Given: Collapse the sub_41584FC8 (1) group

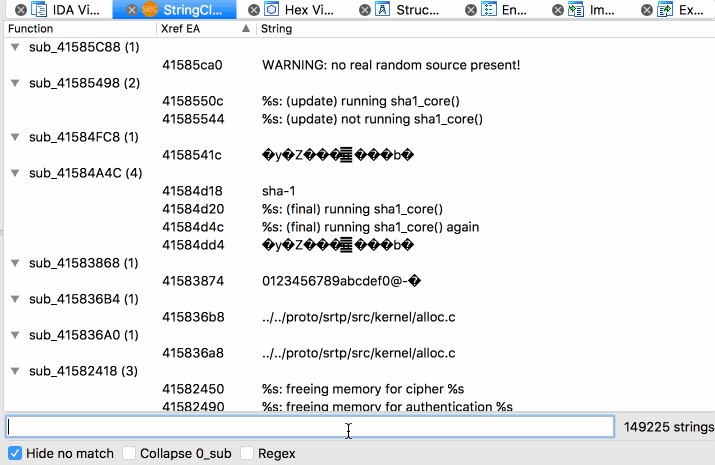Looking at the screenshot, I should coord(15,137).
